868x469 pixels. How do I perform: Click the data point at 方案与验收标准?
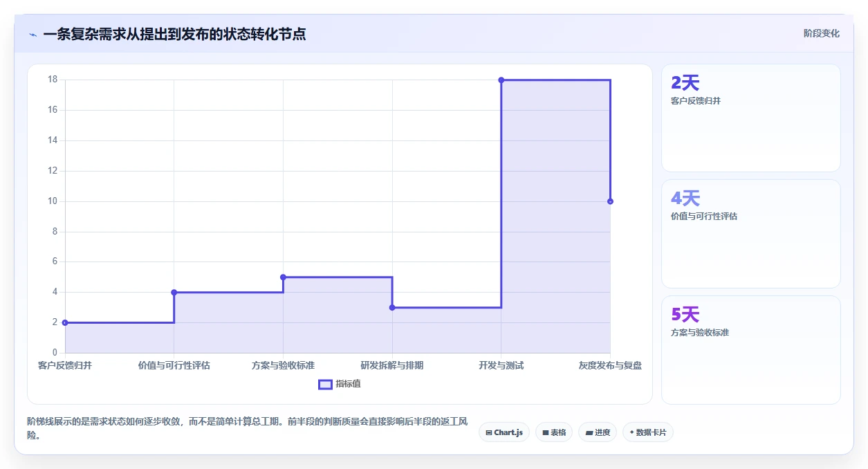point(283,277)
